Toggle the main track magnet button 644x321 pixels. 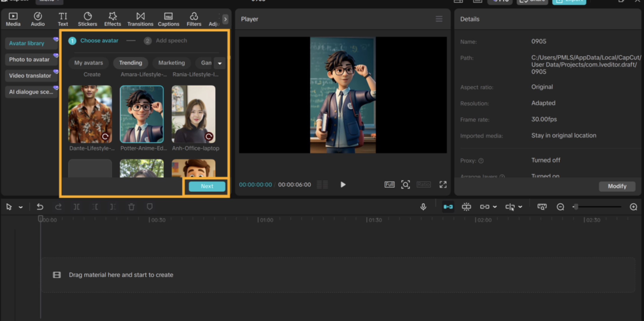pyautogui.click(x=448, y=207)
